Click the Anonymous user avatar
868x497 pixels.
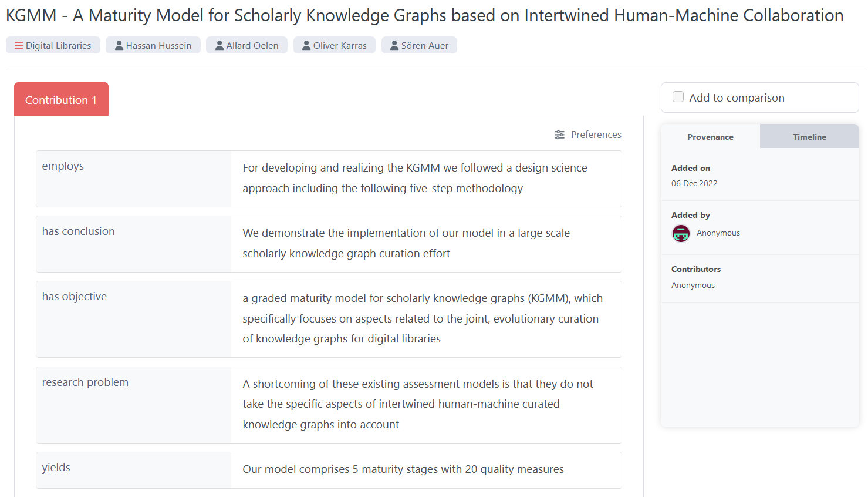pyautogui.click(x=681, y=233)
